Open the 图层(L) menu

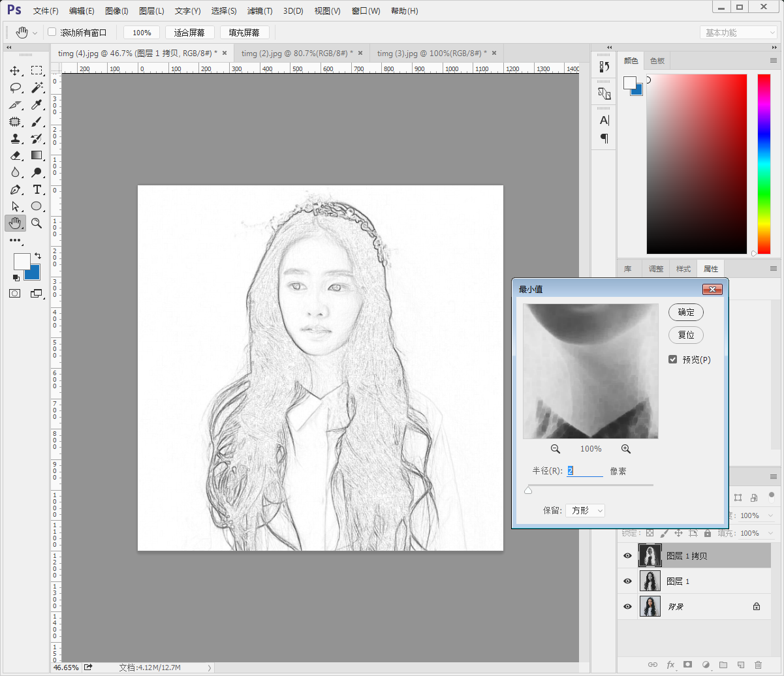(x=151, y=11)
